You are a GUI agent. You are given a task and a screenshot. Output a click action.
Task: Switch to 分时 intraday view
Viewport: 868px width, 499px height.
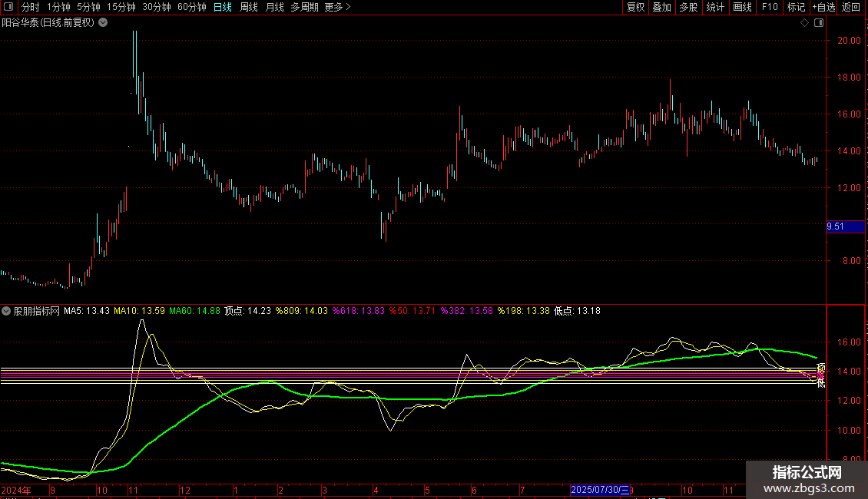(x=31, y=7)
